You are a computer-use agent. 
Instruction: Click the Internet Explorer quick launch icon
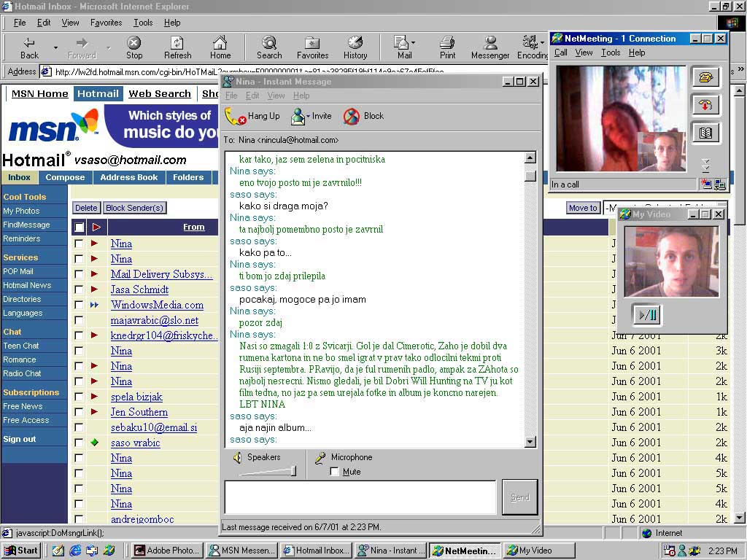75,551
